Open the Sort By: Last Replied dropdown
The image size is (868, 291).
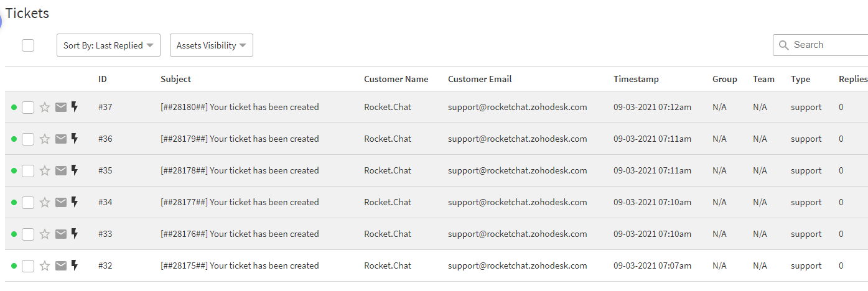click(x=108, y=45)
